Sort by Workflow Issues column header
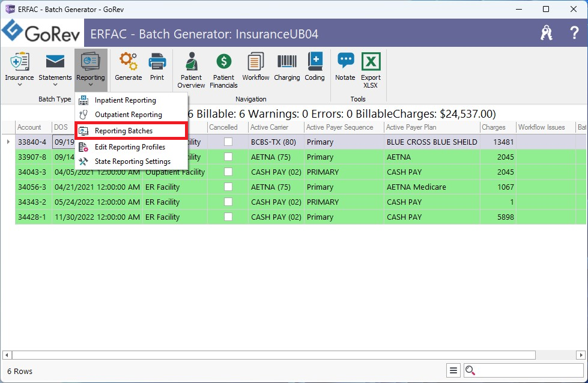This screenshot has width=588, height=383. (x=546, y=127)
